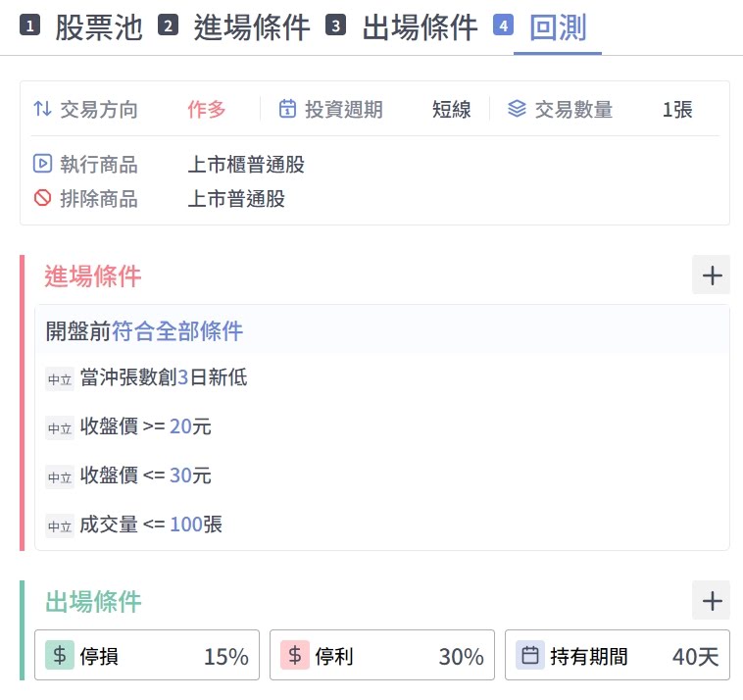This screenshot has width=743, height=700.
Task: Edit the 100張 volume limit value
Action: coord(185,525)
